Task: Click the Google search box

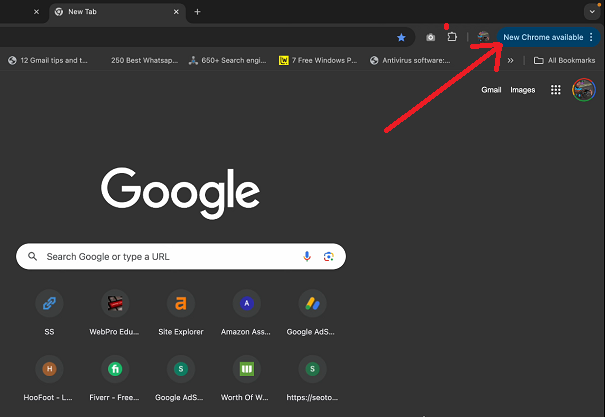Action: point(181,257)
